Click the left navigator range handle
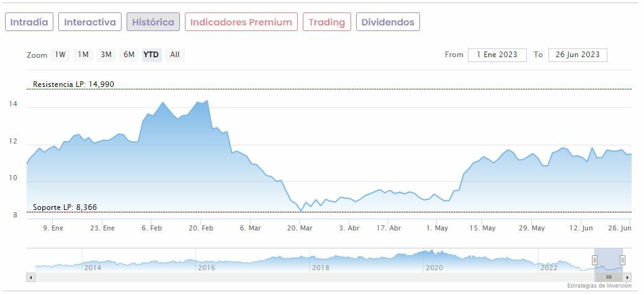644x295 pixels. click(594, 260)
